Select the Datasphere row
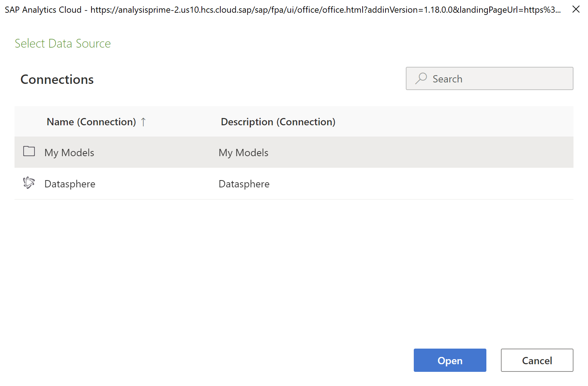 tap(145, 183)
